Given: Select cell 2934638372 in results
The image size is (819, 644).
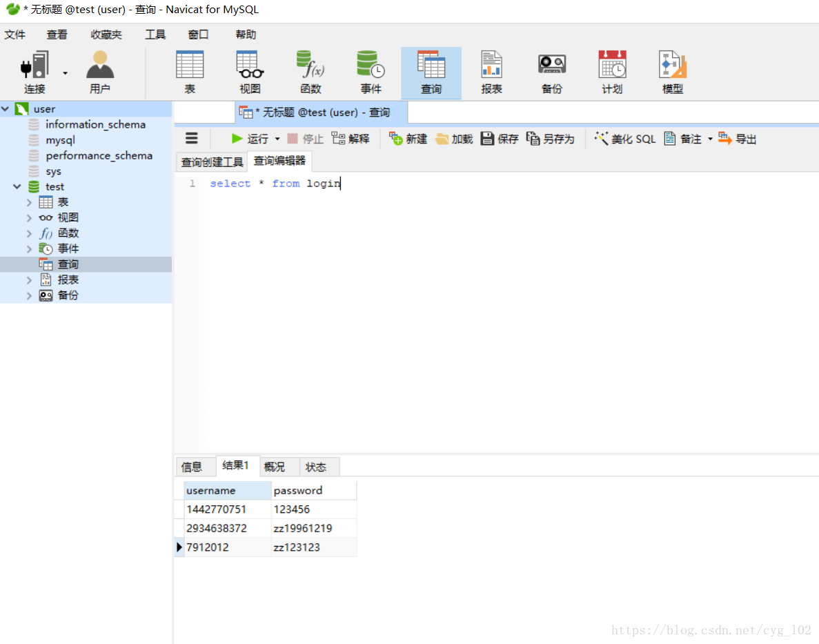Looking at the screenshot, I should pyautogui.click(x=228, y=528).
